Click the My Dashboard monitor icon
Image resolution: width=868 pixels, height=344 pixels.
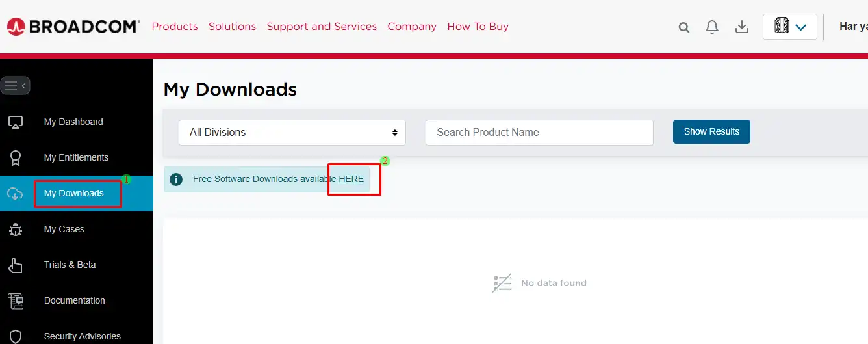pos(16,122)
